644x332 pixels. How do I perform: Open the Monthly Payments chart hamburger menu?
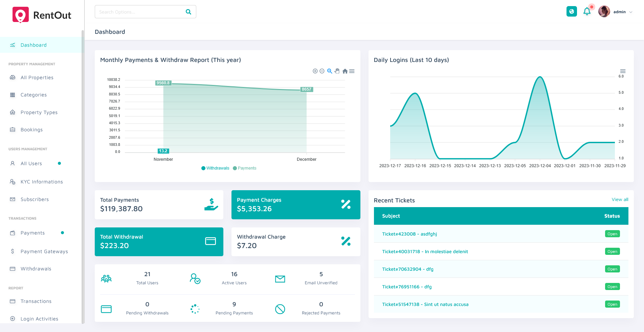[352, 71]
